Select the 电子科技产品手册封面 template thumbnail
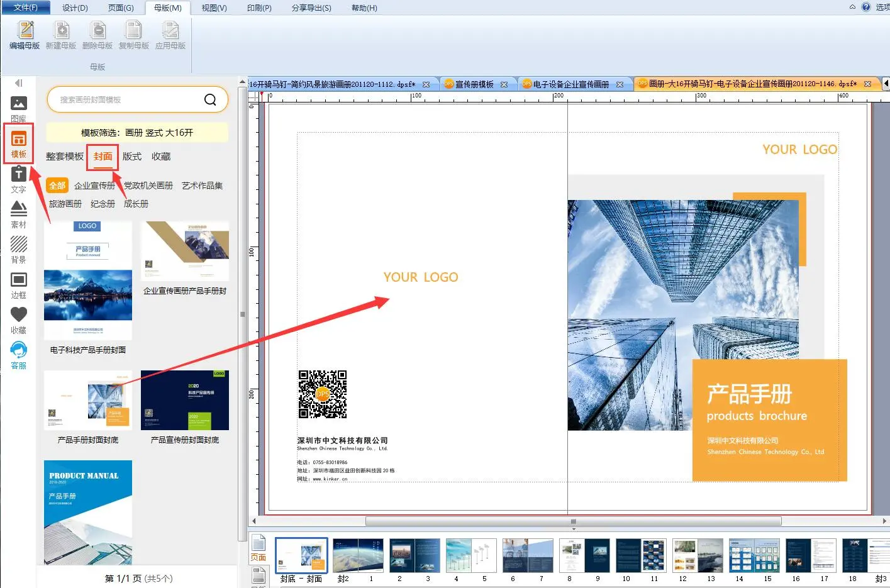 pos(88,280)
